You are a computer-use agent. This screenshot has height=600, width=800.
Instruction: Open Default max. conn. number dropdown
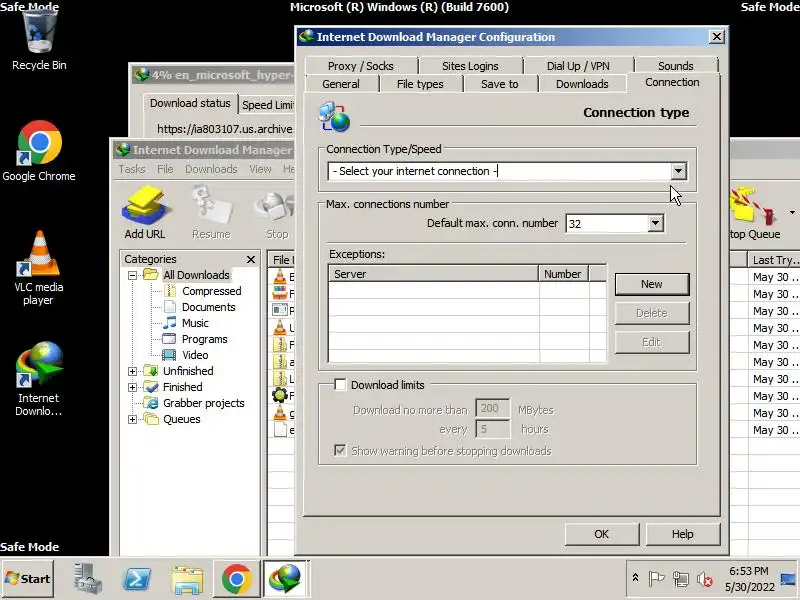point(656,223)
